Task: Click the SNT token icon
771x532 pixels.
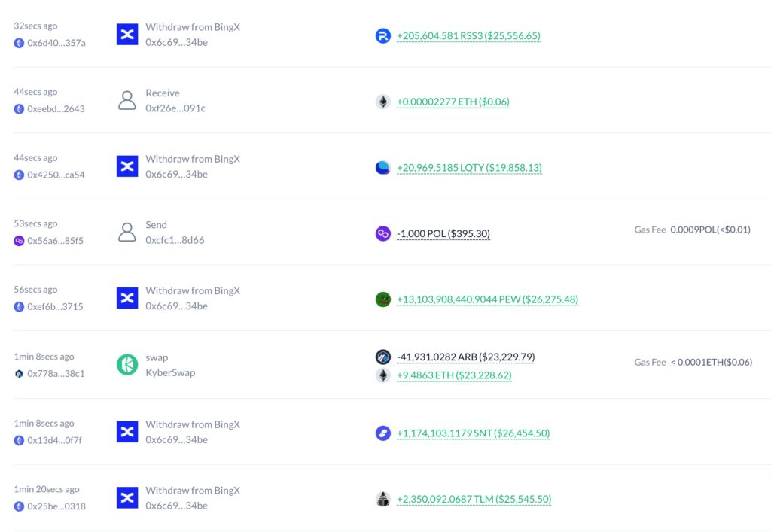Action: pyautogui.click(x=383, y=433)
